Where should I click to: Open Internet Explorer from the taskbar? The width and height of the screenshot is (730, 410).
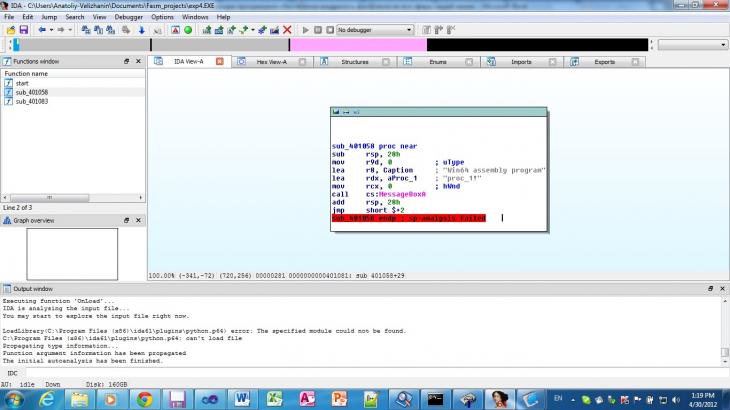[47, 400]
